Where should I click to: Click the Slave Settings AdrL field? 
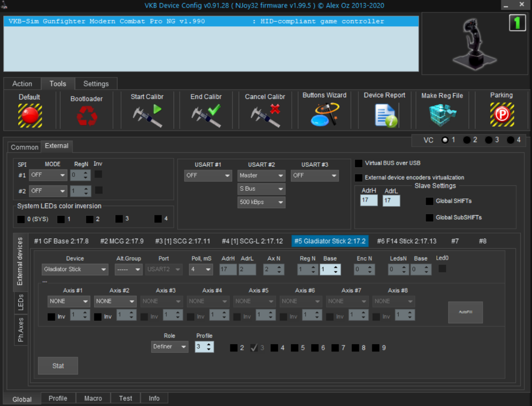coord(391,201)
